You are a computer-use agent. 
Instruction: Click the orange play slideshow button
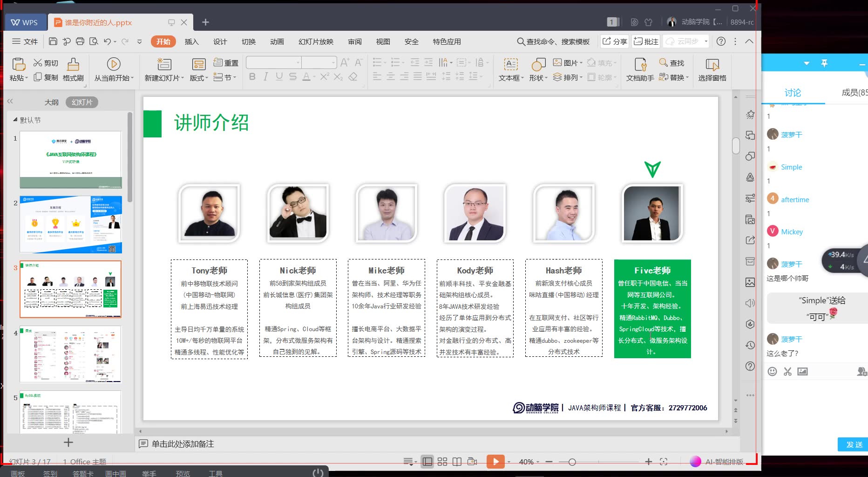tap(495, 462)
